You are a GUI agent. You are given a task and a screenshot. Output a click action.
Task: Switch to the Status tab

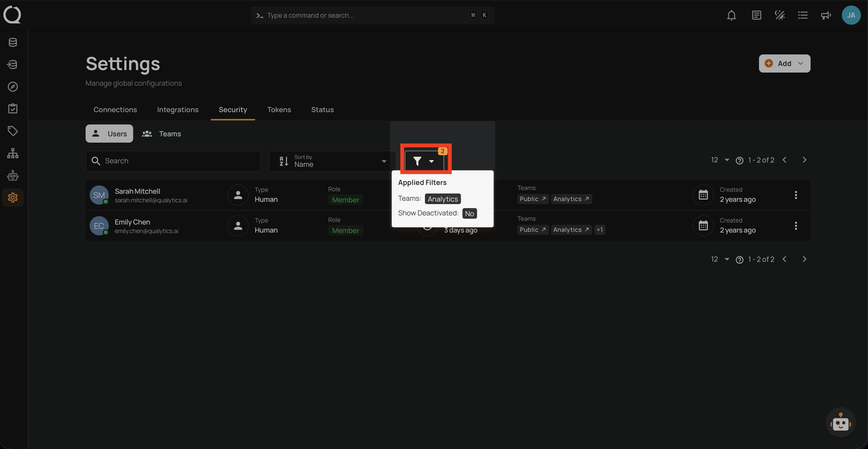click(x=322, y=110)
